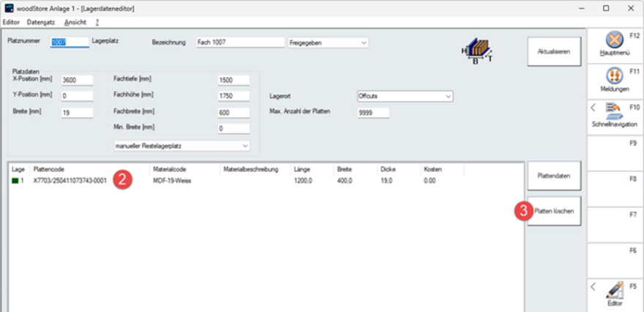Focus the Fachtiefe field 1500
Image resolution: width=644 pixels, height=312 pixels.
pyautogui.click(x=233, y=81)
